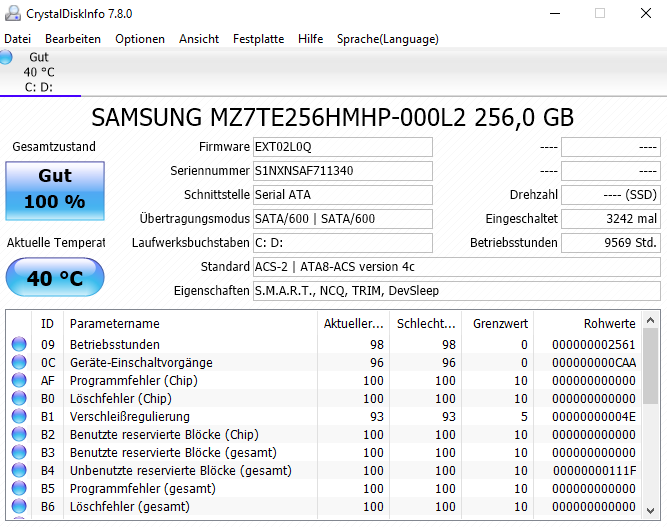Click the CrystalDiskInfo app icon in title bar
667x527 pixels.
tap(13, 14)
